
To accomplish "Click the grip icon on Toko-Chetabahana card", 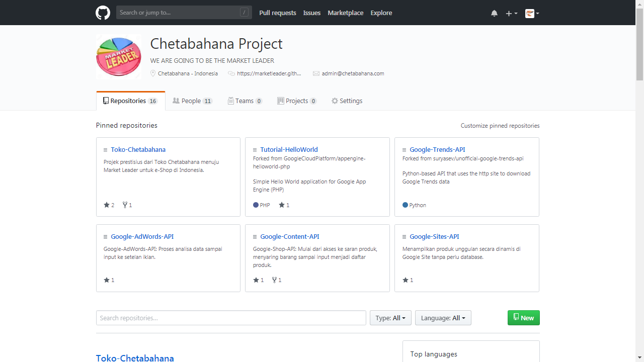I will tap(106, 150).
